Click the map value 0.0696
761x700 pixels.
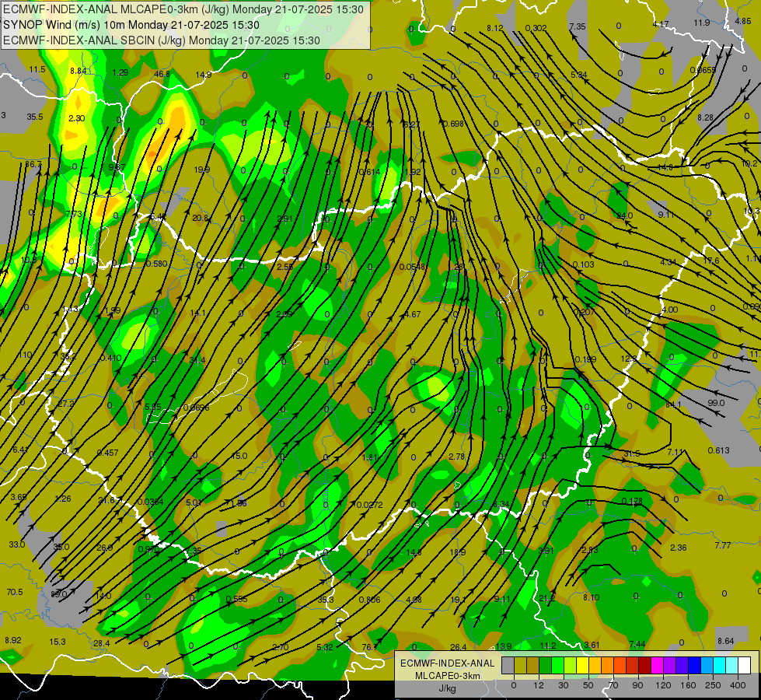click(196, 408)
